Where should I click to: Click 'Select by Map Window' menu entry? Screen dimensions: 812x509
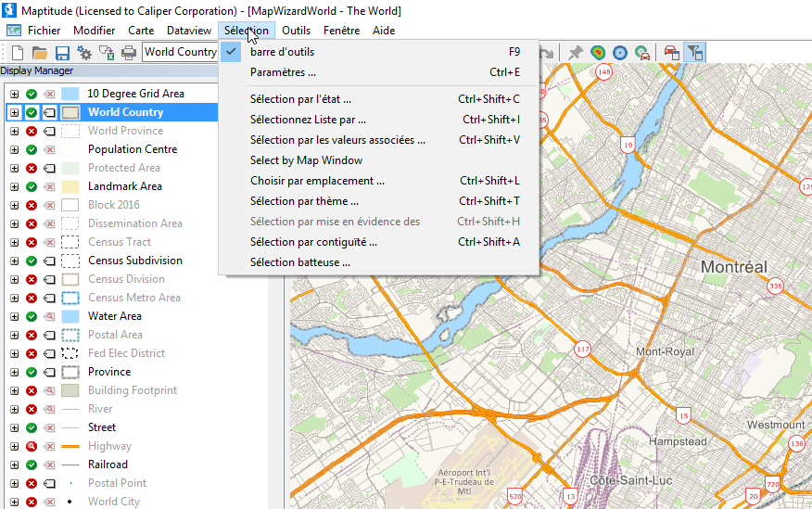coord(306,160)
